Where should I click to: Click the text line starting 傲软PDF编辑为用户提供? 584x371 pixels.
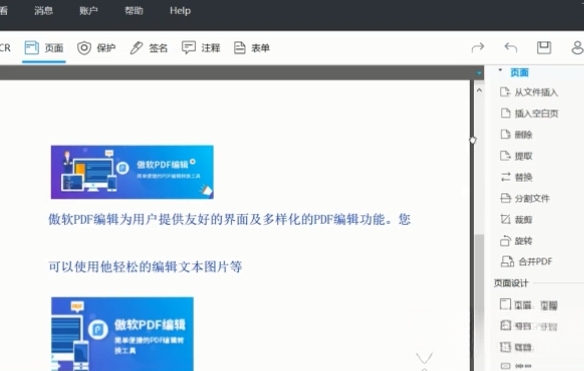click(x=229, y=219)
